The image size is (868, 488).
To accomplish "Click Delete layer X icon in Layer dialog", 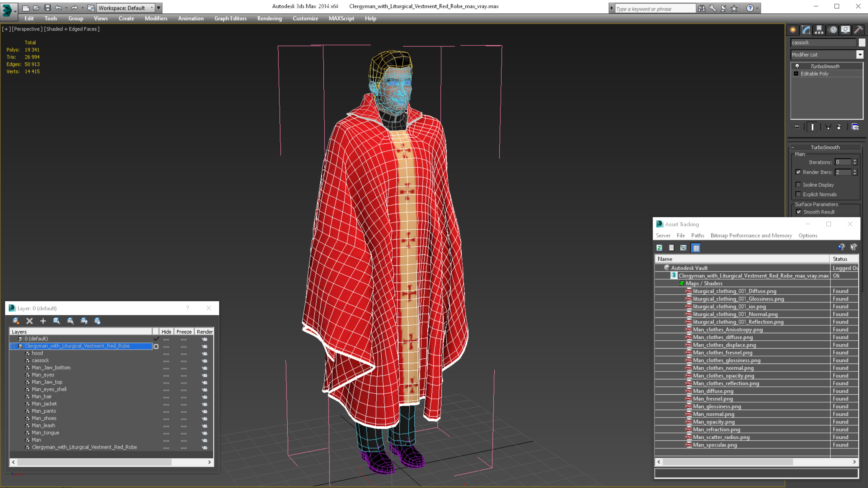I will click(x=30, y=321).
